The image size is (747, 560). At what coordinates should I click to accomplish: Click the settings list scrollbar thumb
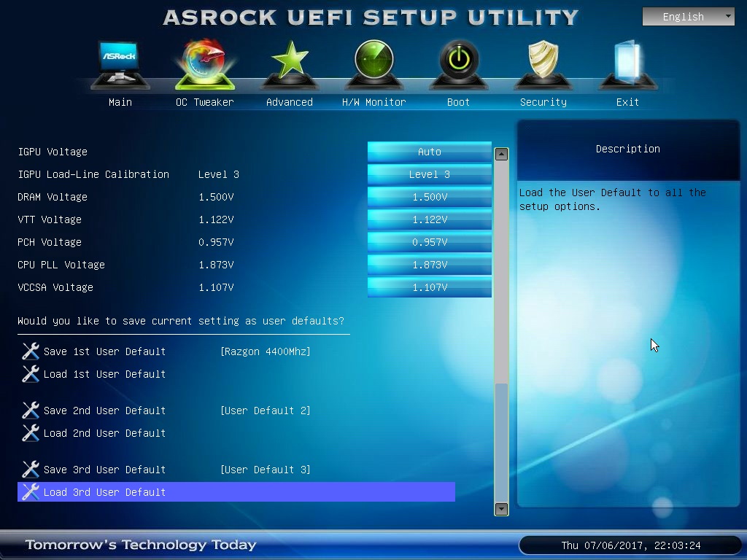[x=501, y=443]
